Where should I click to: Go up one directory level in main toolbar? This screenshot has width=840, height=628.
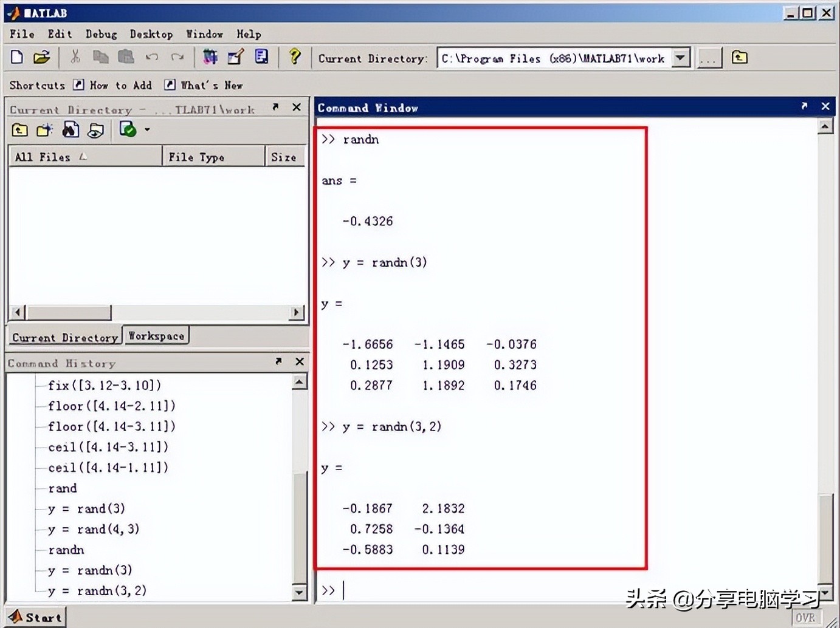point(740,58)
